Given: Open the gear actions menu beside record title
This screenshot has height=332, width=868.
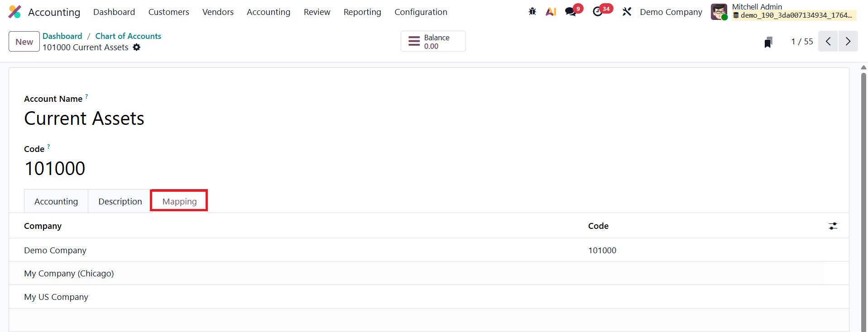Looking at the screenshot, I should [137, 47].
